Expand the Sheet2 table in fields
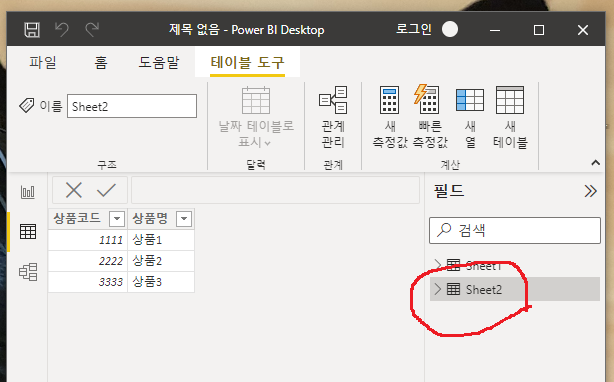 438,289
